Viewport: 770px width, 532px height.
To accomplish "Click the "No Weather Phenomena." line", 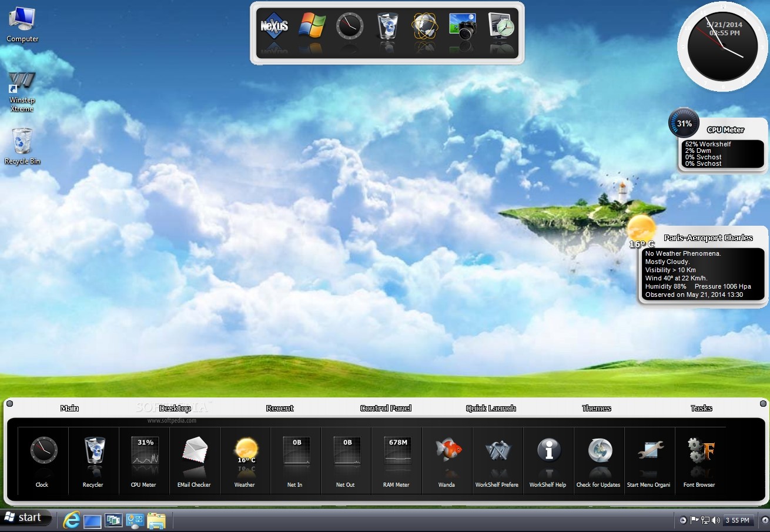I will click(683, 253).
